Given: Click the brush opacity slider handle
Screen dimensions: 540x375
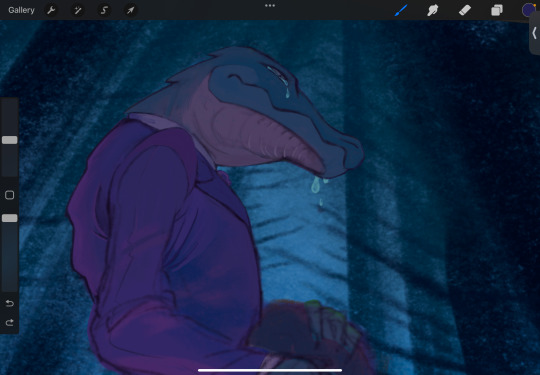Looking at the screenshot, I should coord(10,218).
